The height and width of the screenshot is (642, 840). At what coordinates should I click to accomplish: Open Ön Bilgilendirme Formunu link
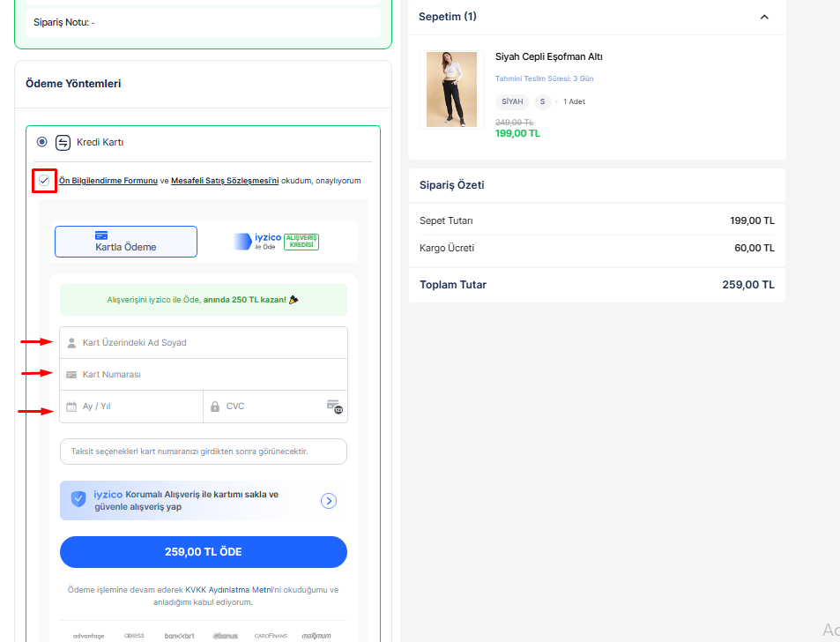pyautogui.click(x=108, y=181)
